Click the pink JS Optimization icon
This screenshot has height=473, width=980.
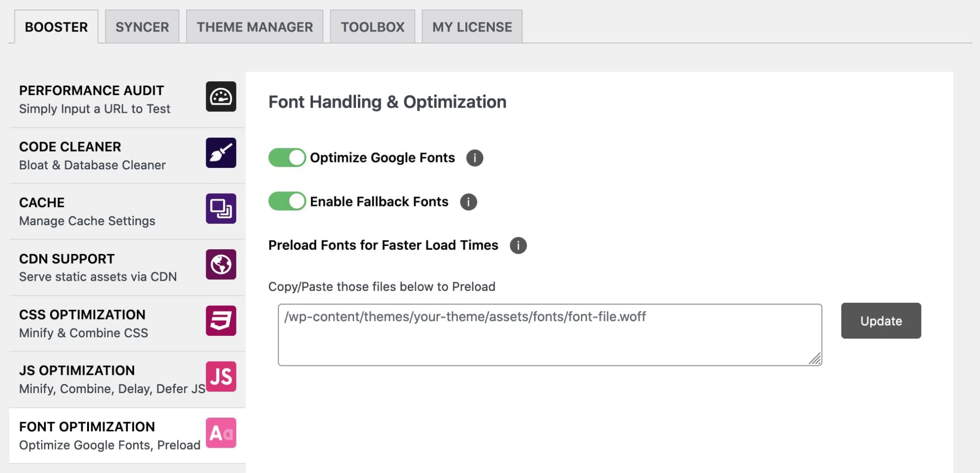221,377
